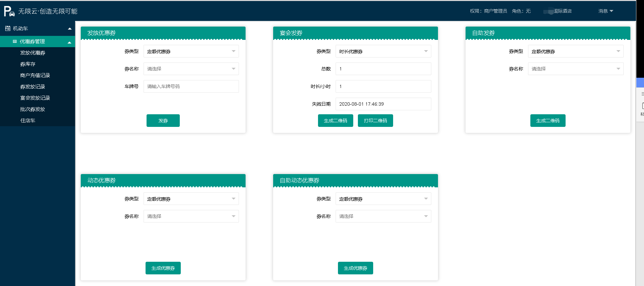The width and height of the screenshot is (644, 286).
Task: Go to 宴会发放记录 in the sidebar
Action: 35,98
